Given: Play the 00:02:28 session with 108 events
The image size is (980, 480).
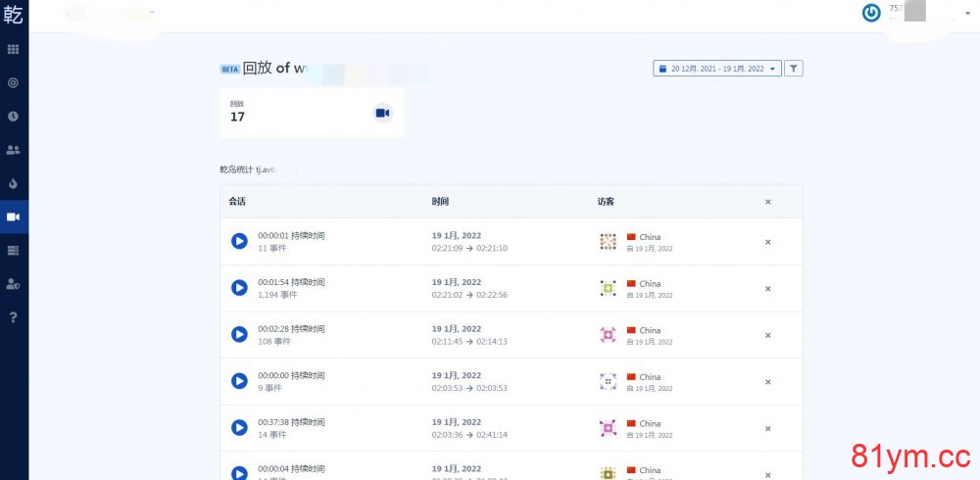Looking at the screenshot, I should 239,334.
